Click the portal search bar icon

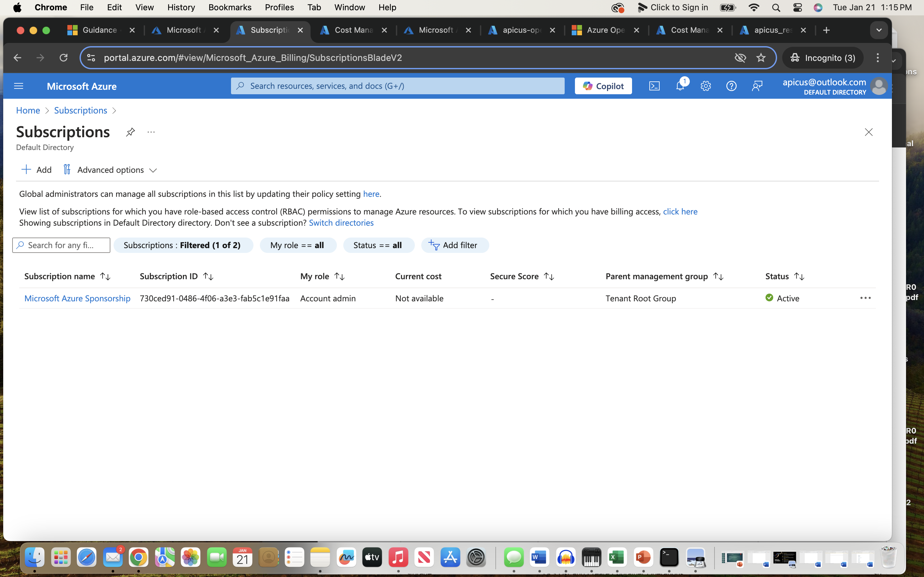click(x=241, y=85)
